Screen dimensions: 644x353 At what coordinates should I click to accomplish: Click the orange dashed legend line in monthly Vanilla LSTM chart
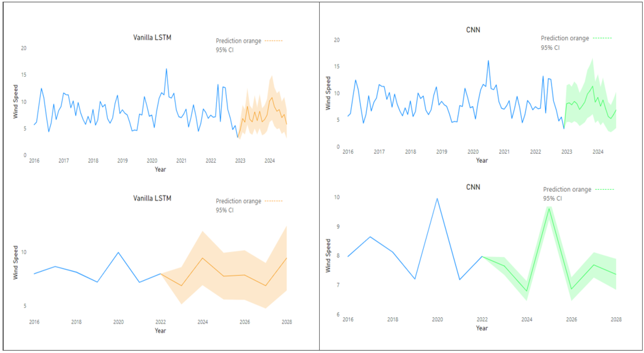[274, 40]
